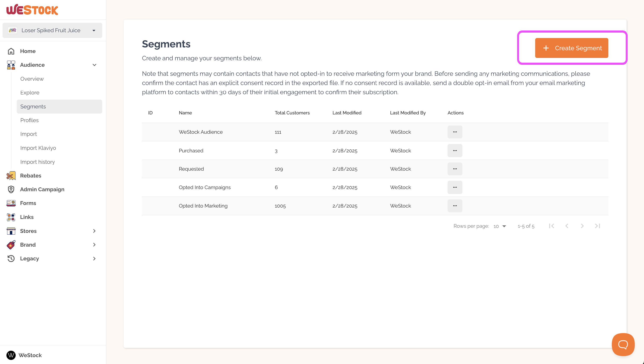Expand the Legacy menu section

(94, 258)
